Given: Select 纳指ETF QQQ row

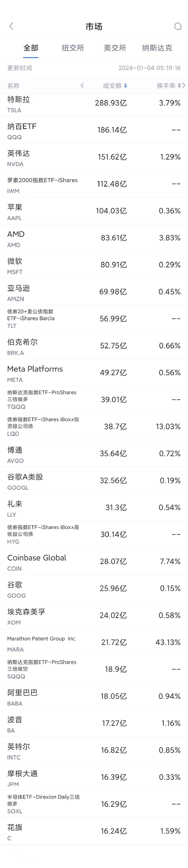Looking at the screenshot, I should click(x=94, y=130).
